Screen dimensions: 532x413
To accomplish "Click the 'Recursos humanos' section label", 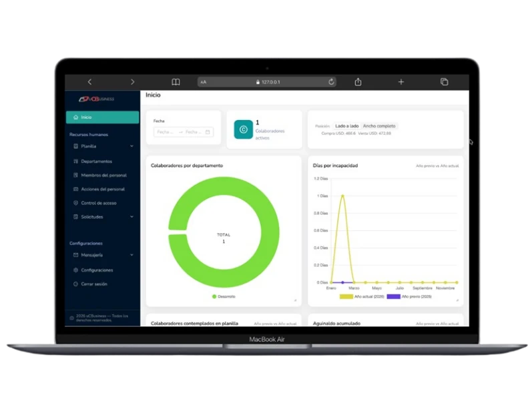I will point(89,135).
